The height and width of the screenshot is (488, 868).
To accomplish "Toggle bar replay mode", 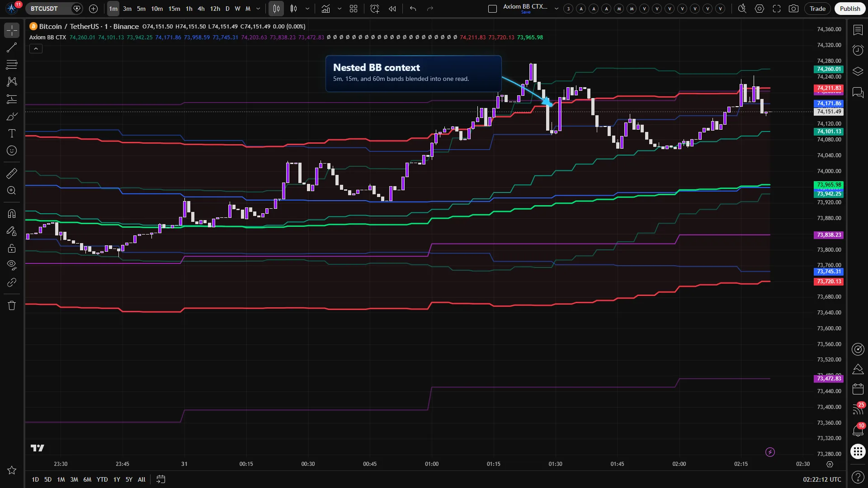I will [x=392, y=9].
